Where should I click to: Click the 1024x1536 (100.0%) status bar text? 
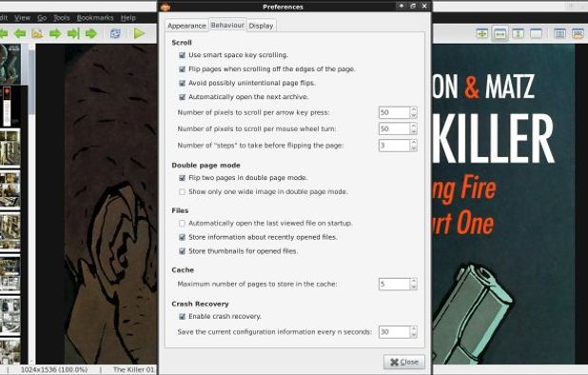(x=54, y=369)
